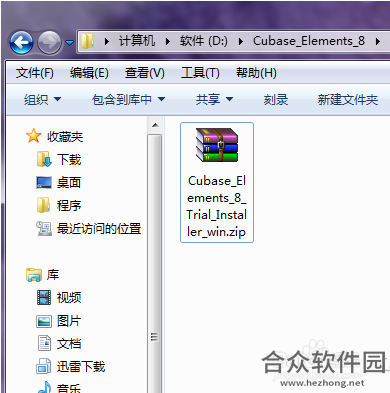Click the 下载 folder icon
This screenshot has width=390, height=393.
click(x=44, y=159)
